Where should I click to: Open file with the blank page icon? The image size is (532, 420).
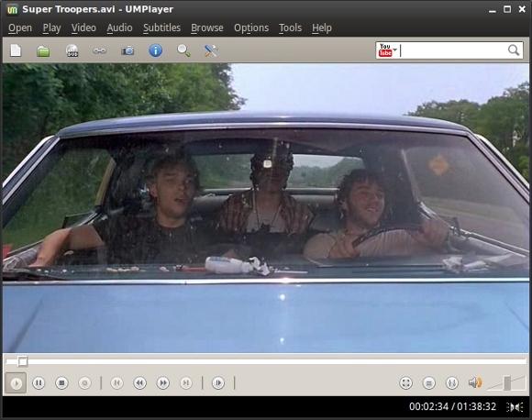16,50
